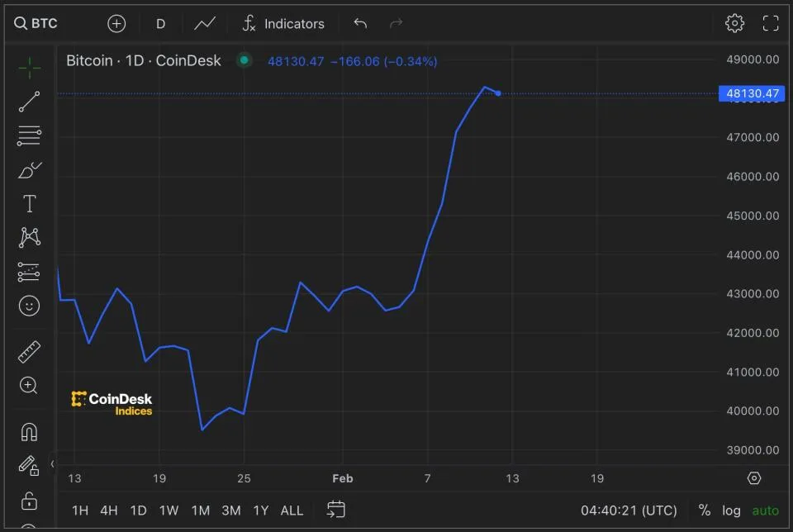Collapse the drawing tools sidebar

click(52, 464)
